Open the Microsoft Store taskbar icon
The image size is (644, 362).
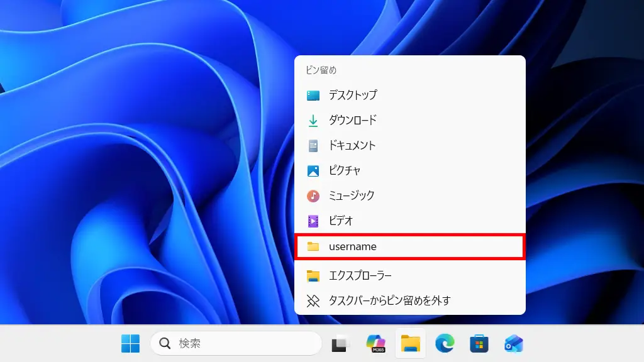pyautogui.click(x=479, y=344)
